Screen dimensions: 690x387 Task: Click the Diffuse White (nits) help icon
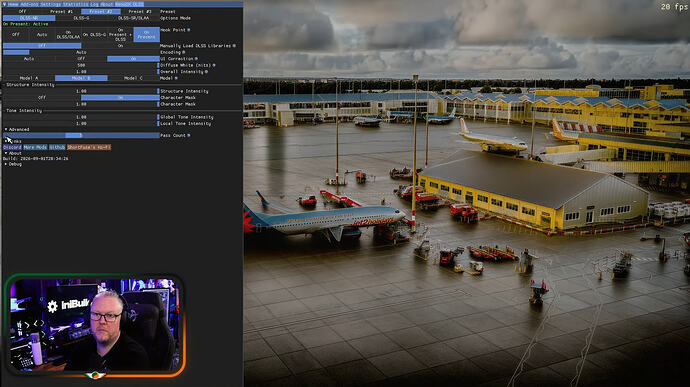[x=214, y=65]
